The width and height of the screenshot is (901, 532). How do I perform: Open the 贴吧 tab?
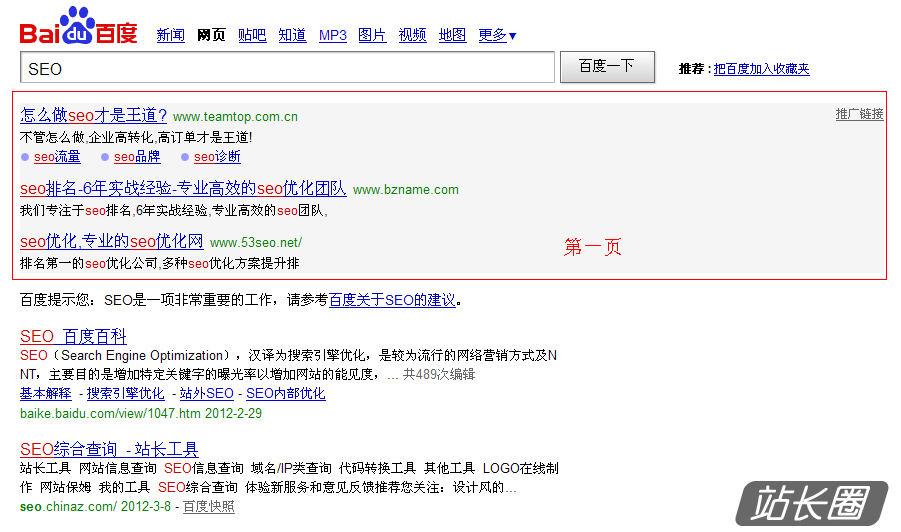coord(252,35)
